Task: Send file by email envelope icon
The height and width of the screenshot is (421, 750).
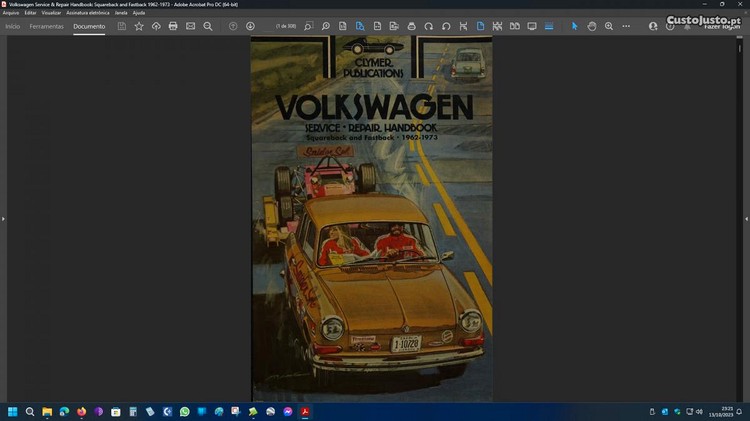Action: (x=190, y=26)
